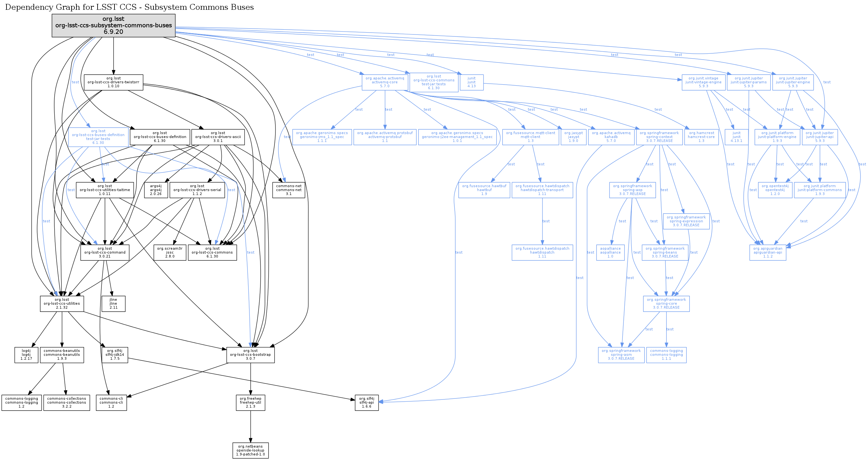The width and height of the screenshot is (868, 460).
Task: Click the spring-core 3.0.7.RELEASE node
Action: coord(666,303)
